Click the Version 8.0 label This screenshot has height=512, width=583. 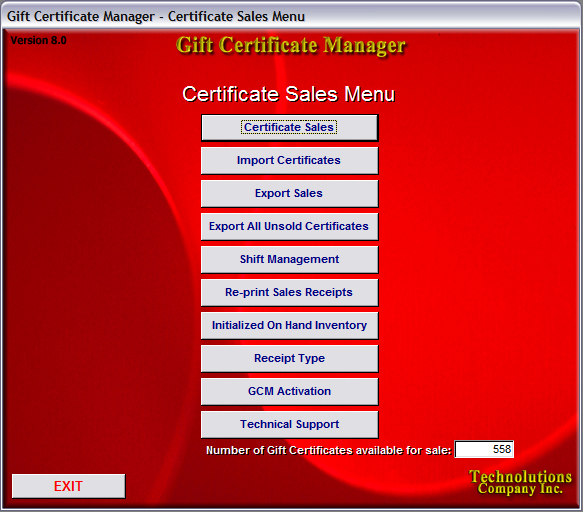pyautogui.click(x=38, y=40)
